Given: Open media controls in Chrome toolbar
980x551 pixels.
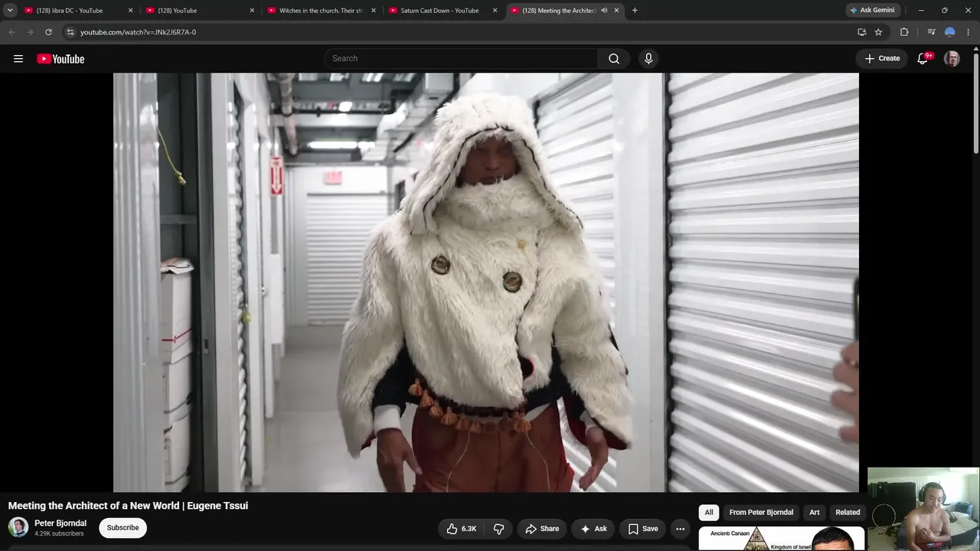Looking at the screenshot, I should pyautogui.click(x=931, y=32).
